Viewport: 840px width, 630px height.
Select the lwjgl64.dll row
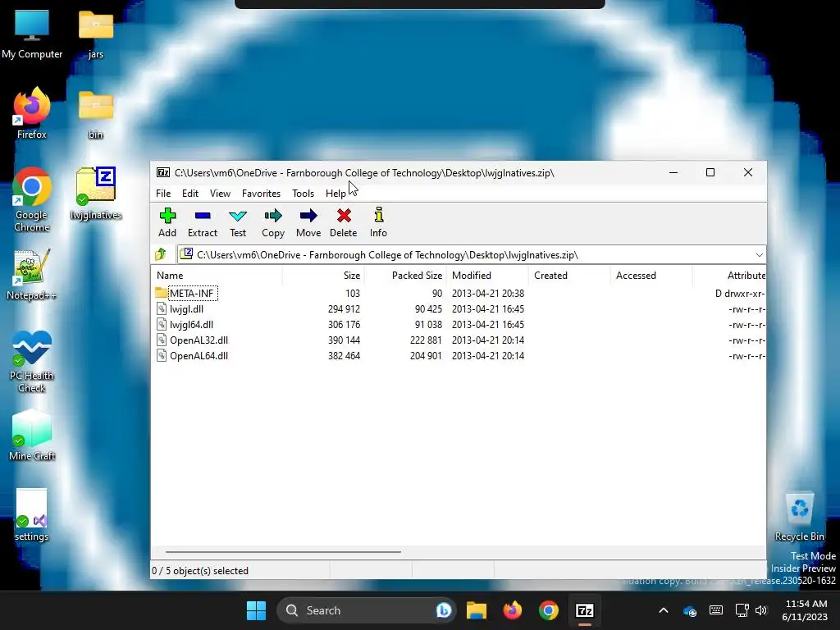click(459, 324)
